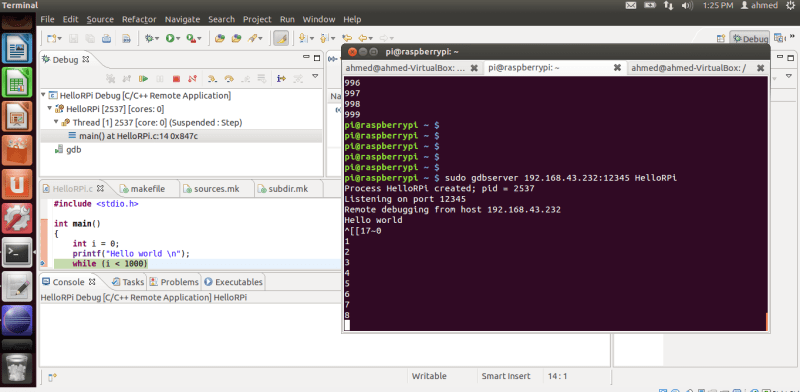The width and height of the screenshot is (800, 392).
Task: Collapse the HelloRPi [2537] process node
Action: click(x=49, y=109)
